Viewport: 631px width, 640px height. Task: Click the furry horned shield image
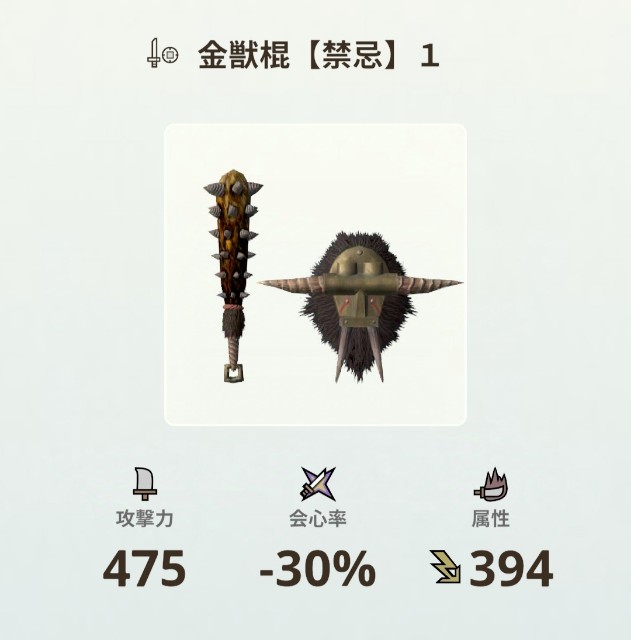pos(360,307)
